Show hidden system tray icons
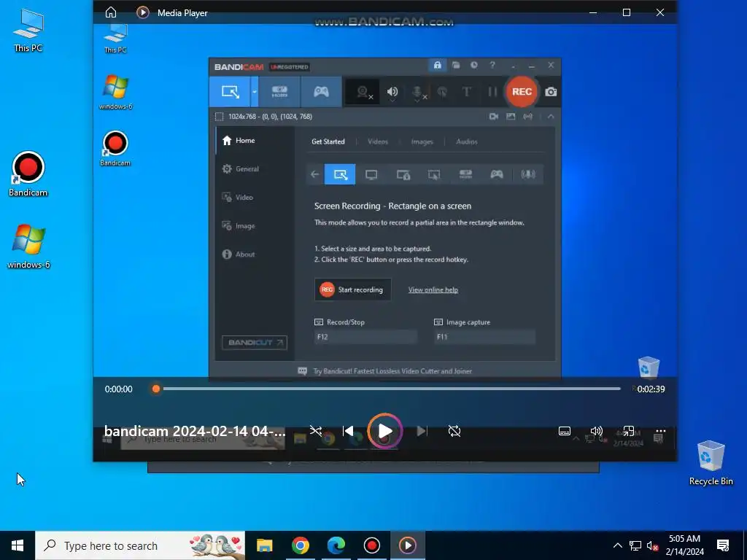 coord(617,545)
